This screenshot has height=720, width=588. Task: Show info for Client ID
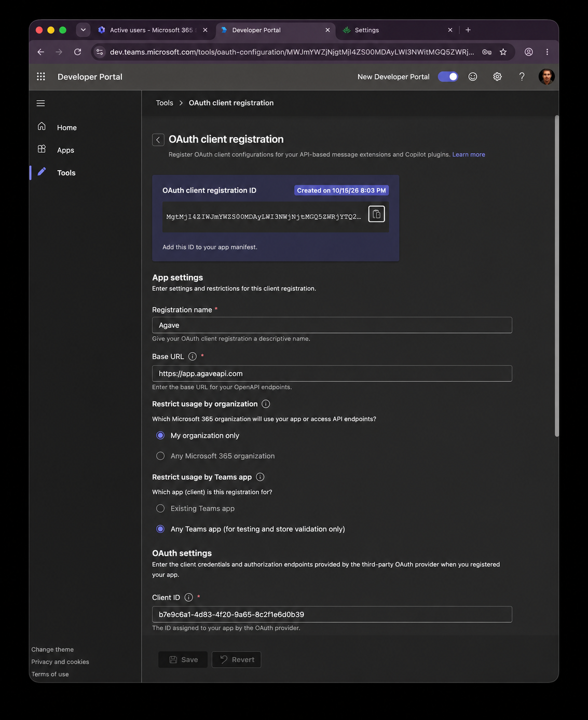(x=189, y=598)
